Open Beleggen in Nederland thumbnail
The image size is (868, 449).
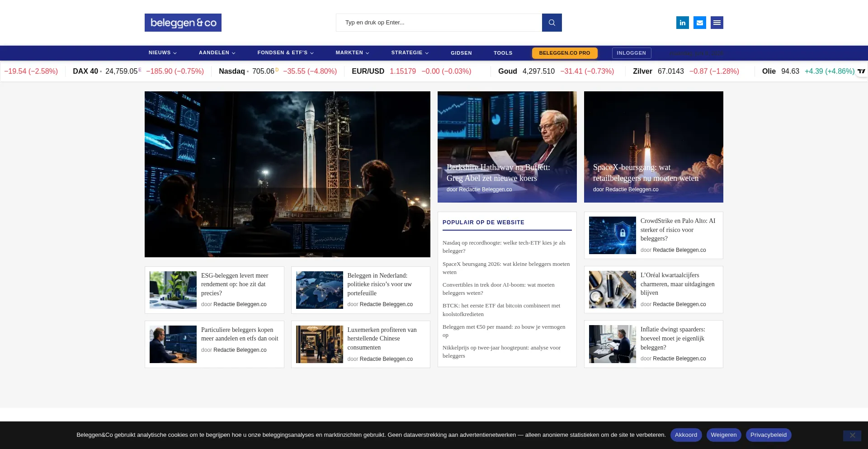click(320, 290)
